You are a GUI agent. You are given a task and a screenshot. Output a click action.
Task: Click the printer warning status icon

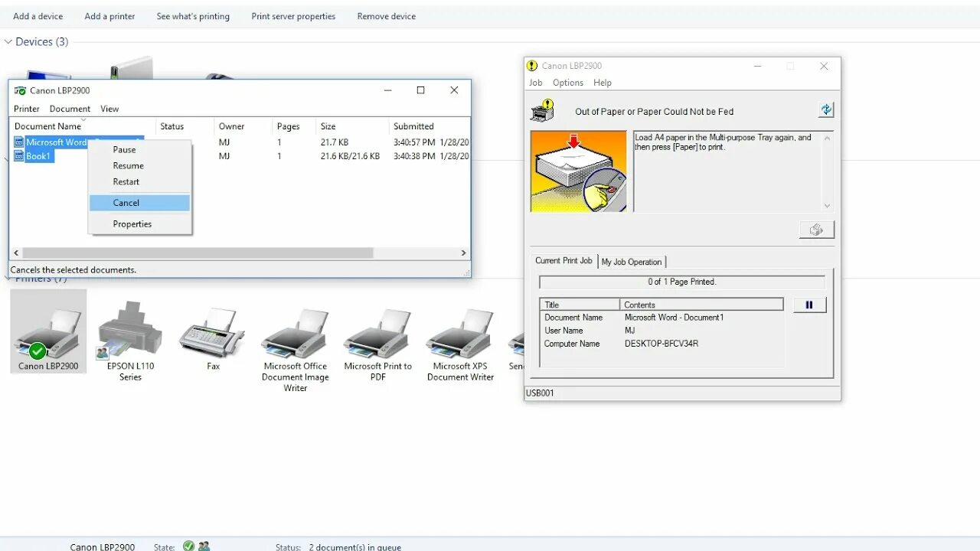(x=542, y=110)
